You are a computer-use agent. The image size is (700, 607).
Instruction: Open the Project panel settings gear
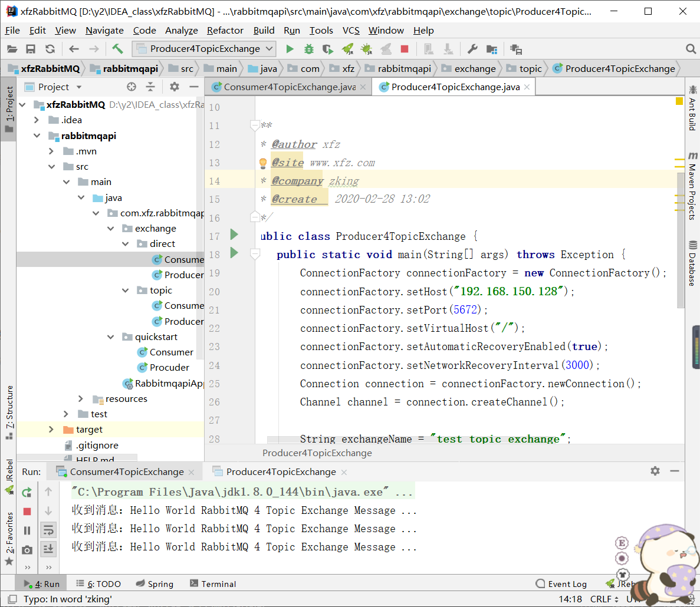[175, 87]
